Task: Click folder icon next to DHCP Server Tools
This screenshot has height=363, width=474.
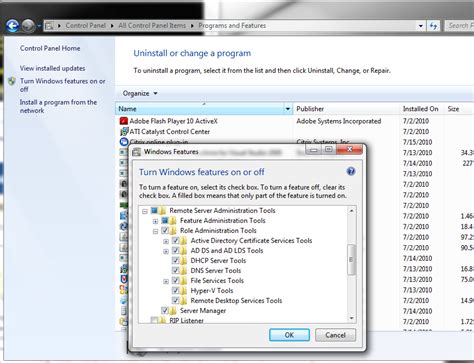Action: [x=184, y=260]
